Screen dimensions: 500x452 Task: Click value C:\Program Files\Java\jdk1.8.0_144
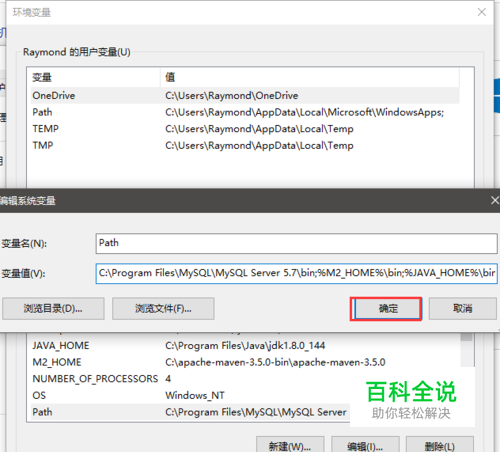point(245,346)
